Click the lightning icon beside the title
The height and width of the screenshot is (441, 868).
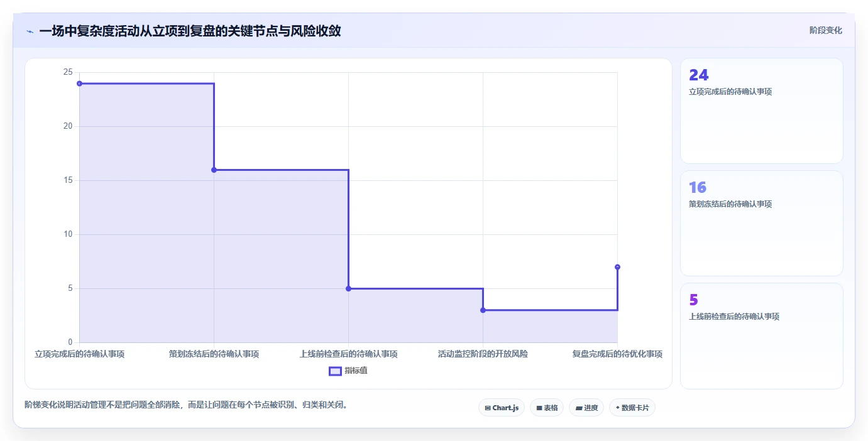click(30, 31)
